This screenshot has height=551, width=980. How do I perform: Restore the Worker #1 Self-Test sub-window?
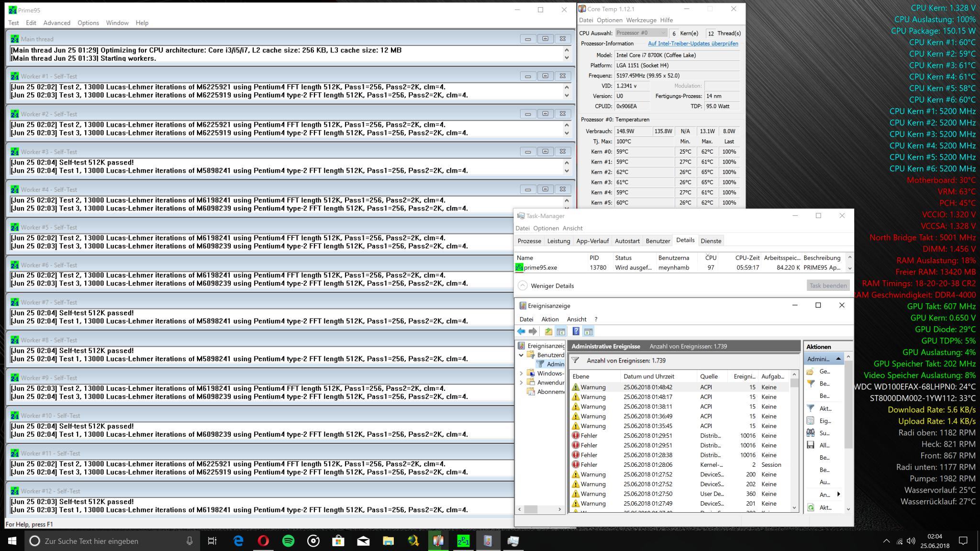coord(545,76)
